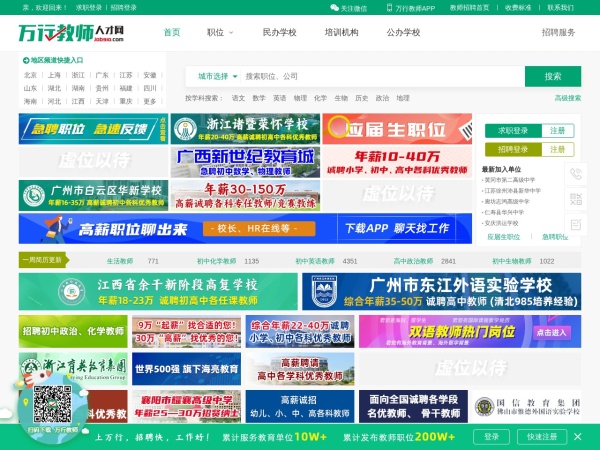Click 登录 on bottom banner

(x=491, y=437)
